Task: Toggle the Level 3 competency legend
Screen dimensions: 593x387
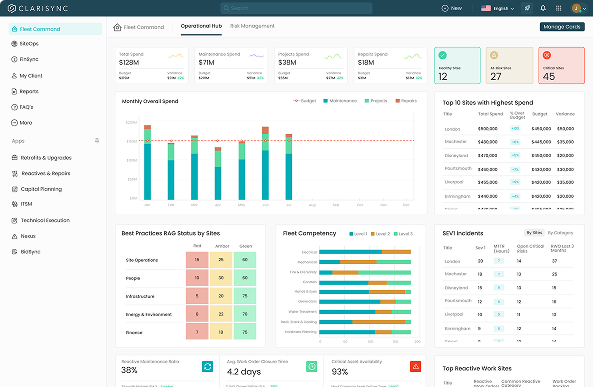Action: [404, 234]
